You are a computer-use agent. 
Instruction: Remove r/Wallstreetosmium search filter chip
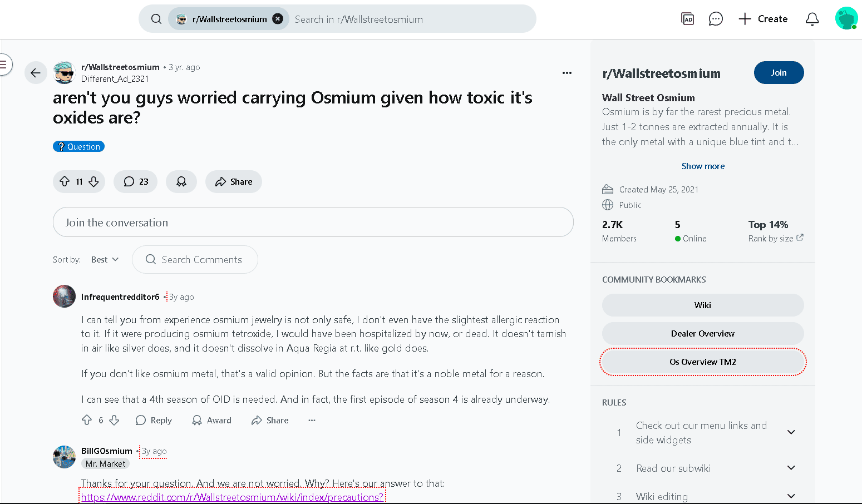[x=278, y=19]
